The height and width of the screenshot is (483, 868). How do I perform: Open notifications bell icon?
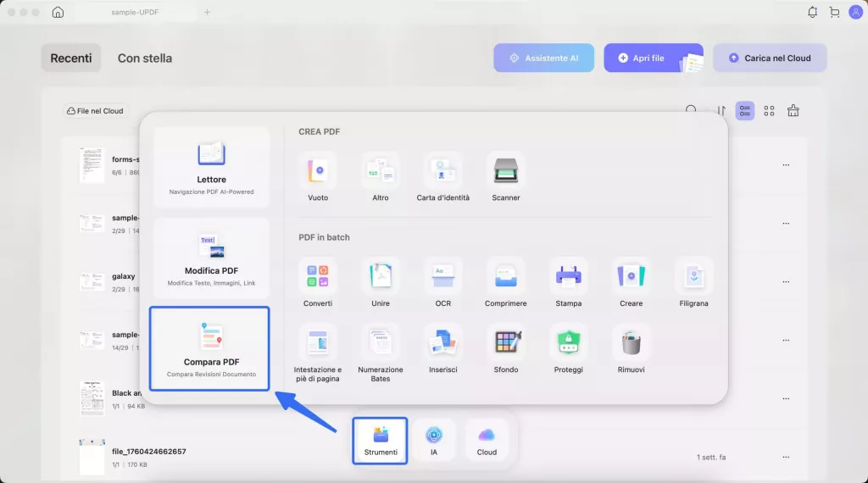pos(812,12)
